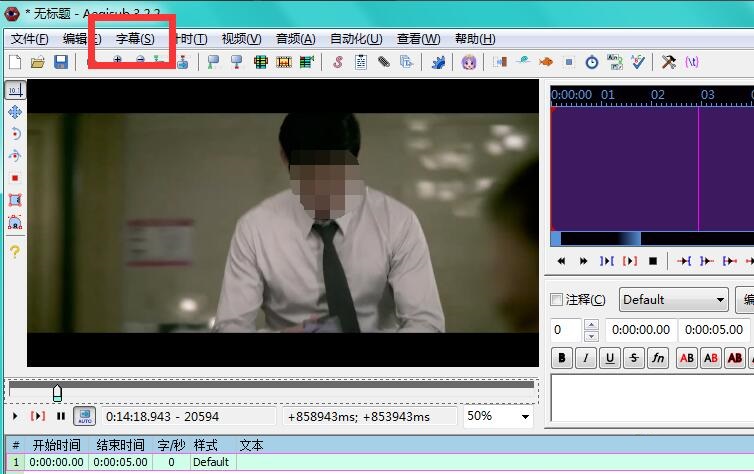Open file using the folder icon

38,62
